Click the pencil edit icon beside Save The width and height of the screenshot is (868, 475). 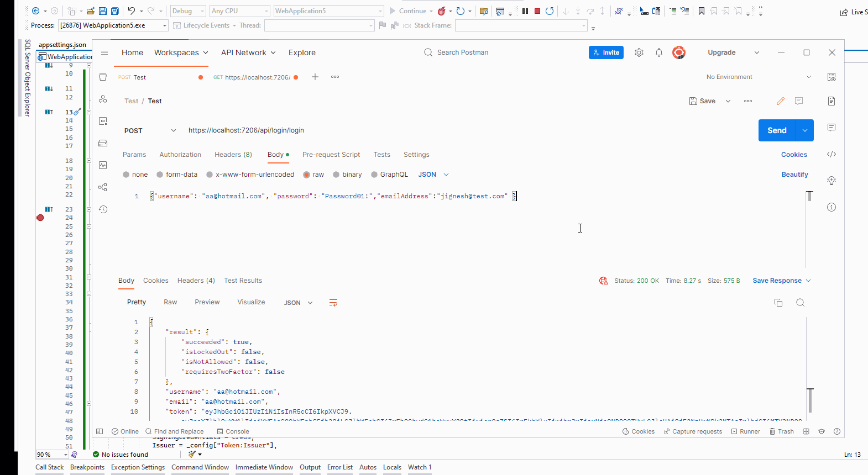(781, 101)
